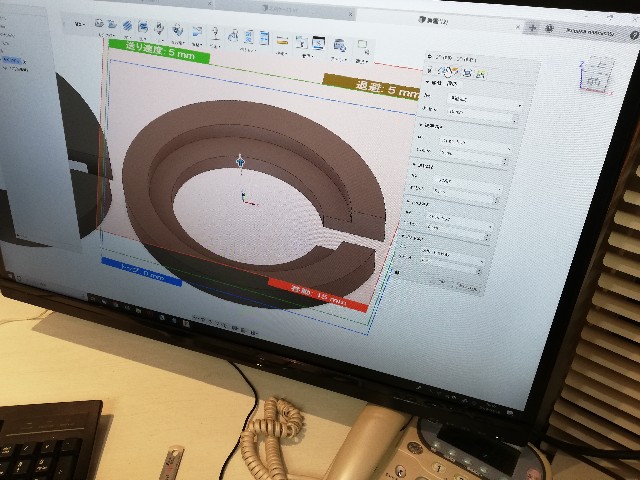Click the ViewCube in the viewport corner

(596, 75)
